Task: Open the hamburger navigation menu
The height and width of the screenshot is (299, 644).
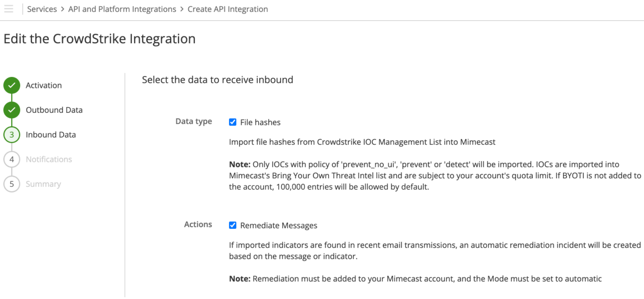Action: pyautogui.click(x=8, y=9)
